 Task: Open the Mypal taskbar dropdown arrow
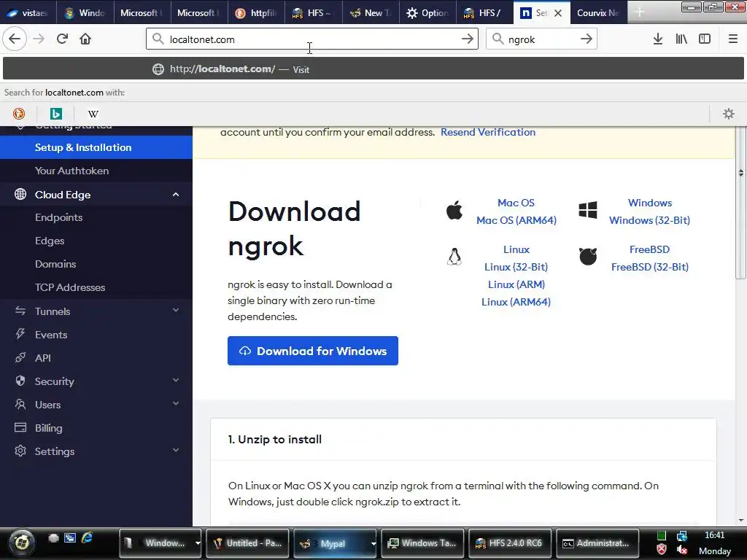pos(373,543)
